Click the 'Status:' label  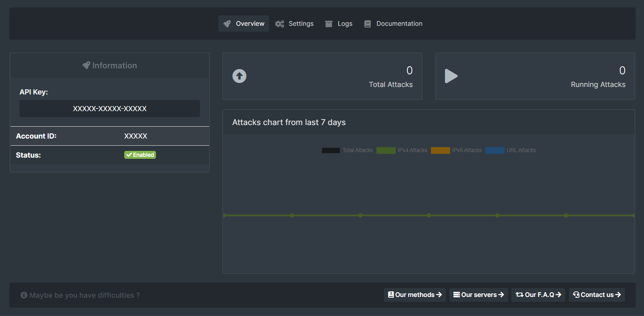(x=28, y=155)
